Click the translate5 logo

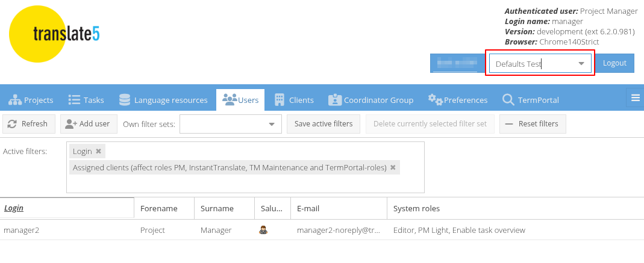tap(54, 34)
